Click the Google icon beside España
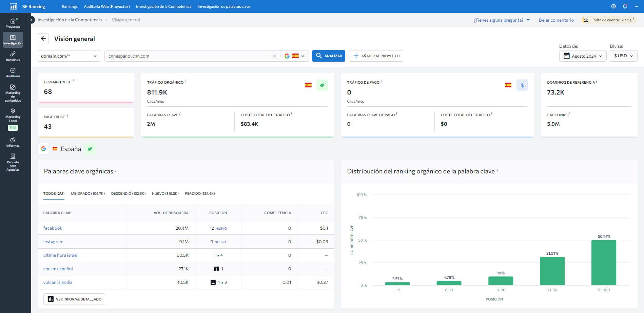644x313 pixels. pyautogui.click(x=43, y=149)
